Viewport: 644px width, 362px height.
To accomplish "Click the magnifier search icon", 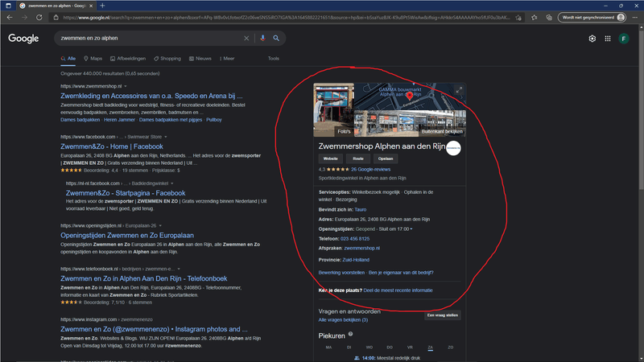I will 276,38.
